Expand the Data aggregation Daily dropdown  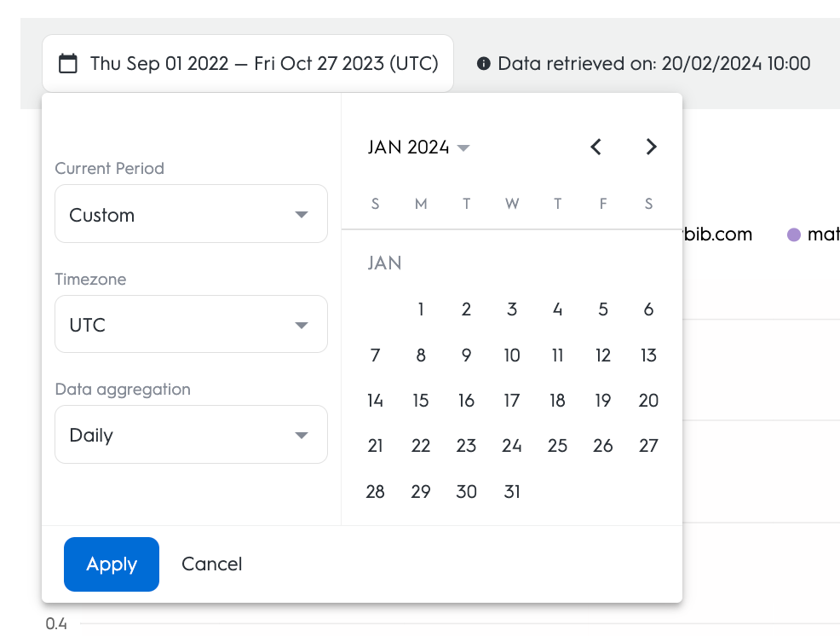tap(191, 435)
